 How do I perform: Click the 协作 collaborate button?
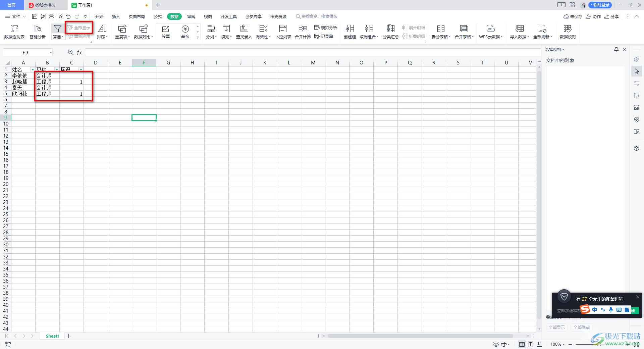pos(593,16)
